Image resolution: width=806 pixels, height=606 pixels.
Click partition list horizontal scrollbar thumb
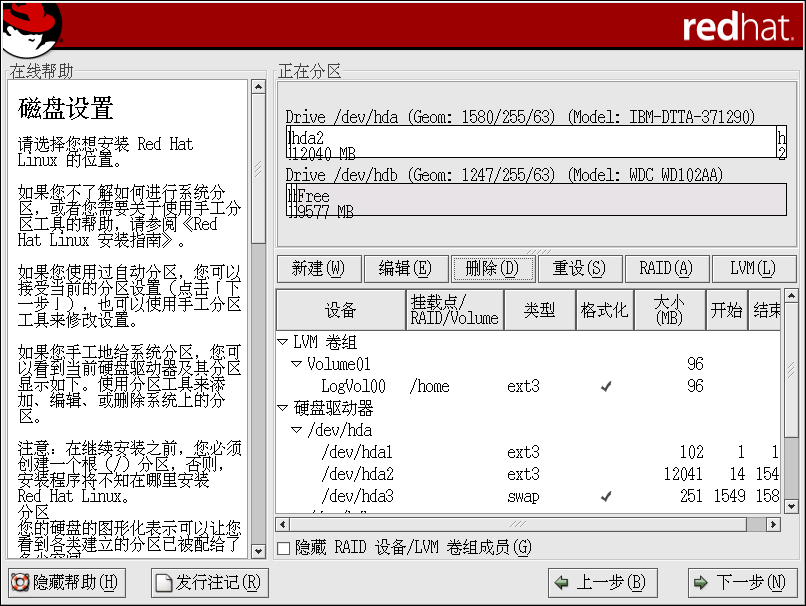[x=518, y=524]
